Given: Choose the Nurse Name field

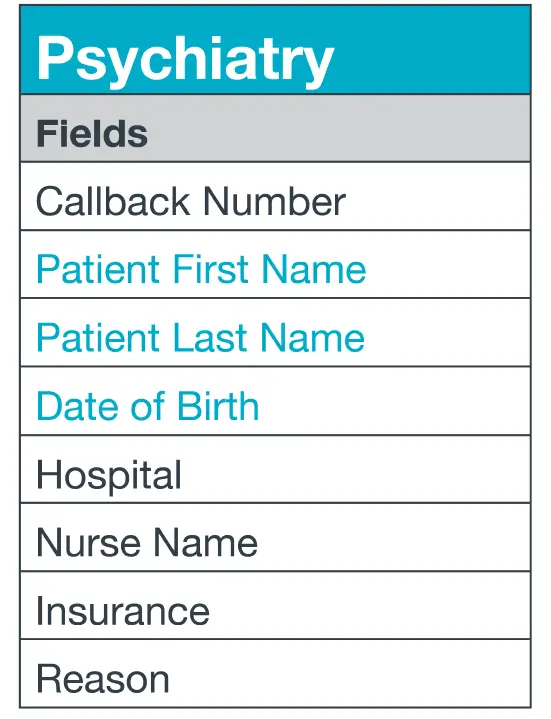Looking at the screenshot, I should click(276, 537).
